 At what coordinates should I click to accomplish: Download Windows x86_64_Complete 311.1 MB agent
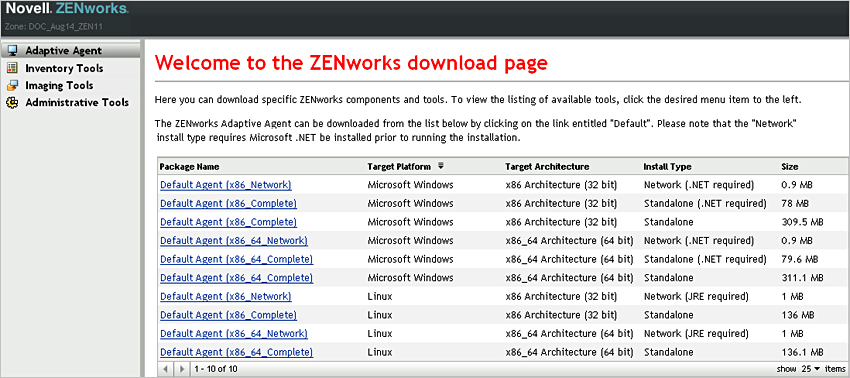(236, 278)
